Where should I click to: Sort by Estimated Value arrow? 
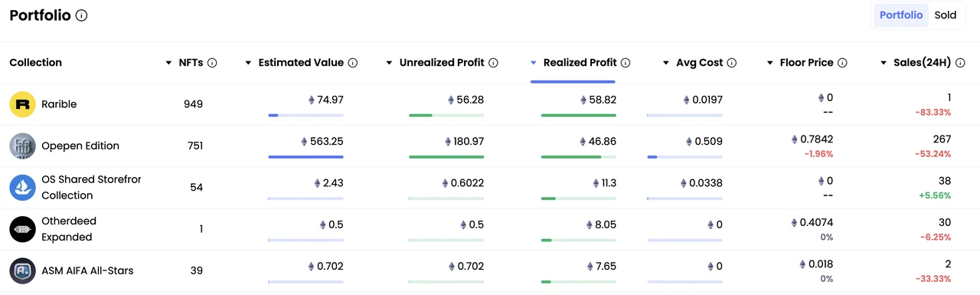(249, 63)
